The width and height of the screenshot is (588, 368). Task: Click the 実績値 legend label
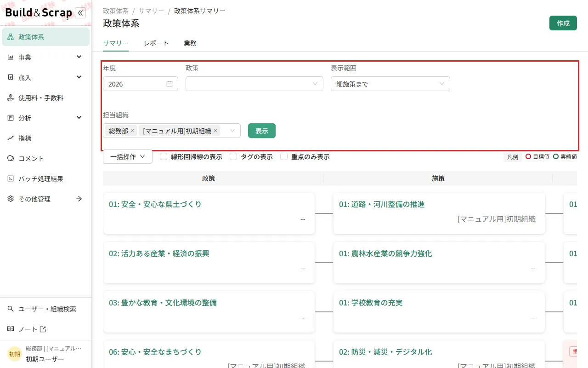(568, 157)
